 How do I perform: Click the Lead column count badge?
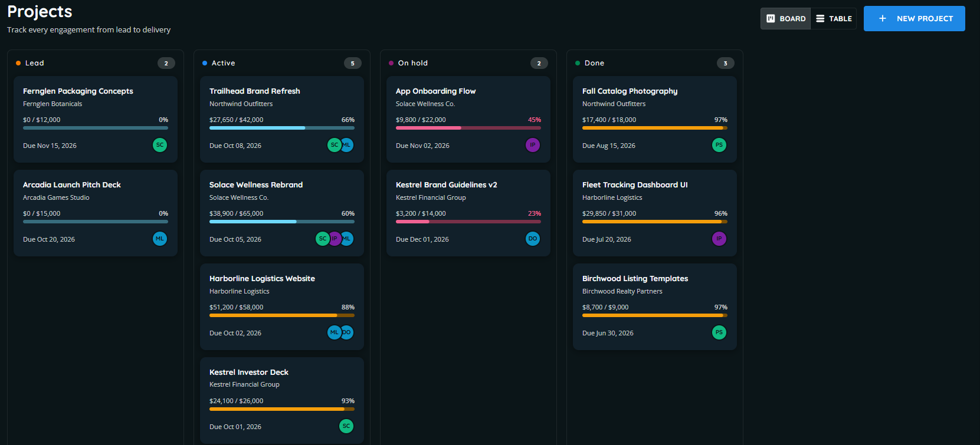click(166, 63)
